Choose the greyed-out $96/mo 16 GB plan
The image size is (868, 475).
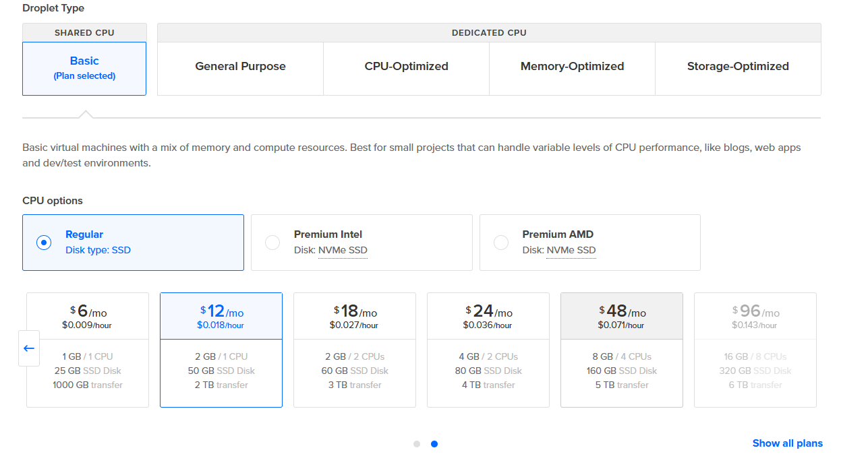(755, 350)
